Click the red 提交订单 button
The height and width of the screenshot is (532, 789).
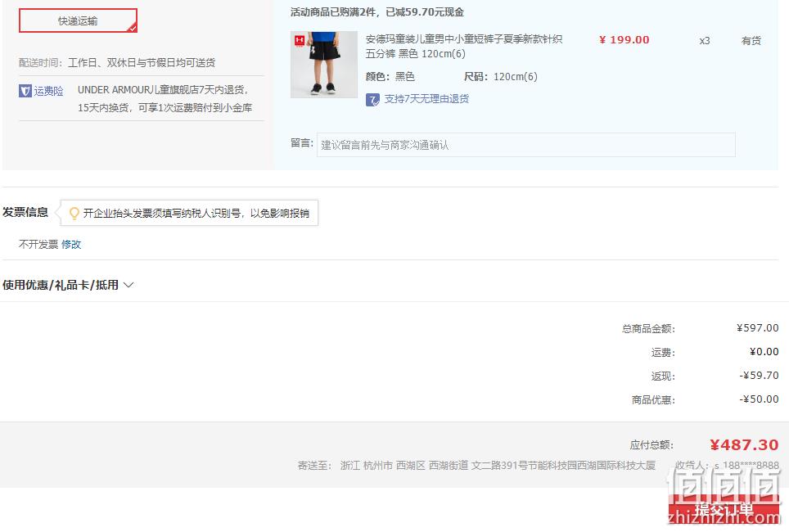[x=724, y=509]
